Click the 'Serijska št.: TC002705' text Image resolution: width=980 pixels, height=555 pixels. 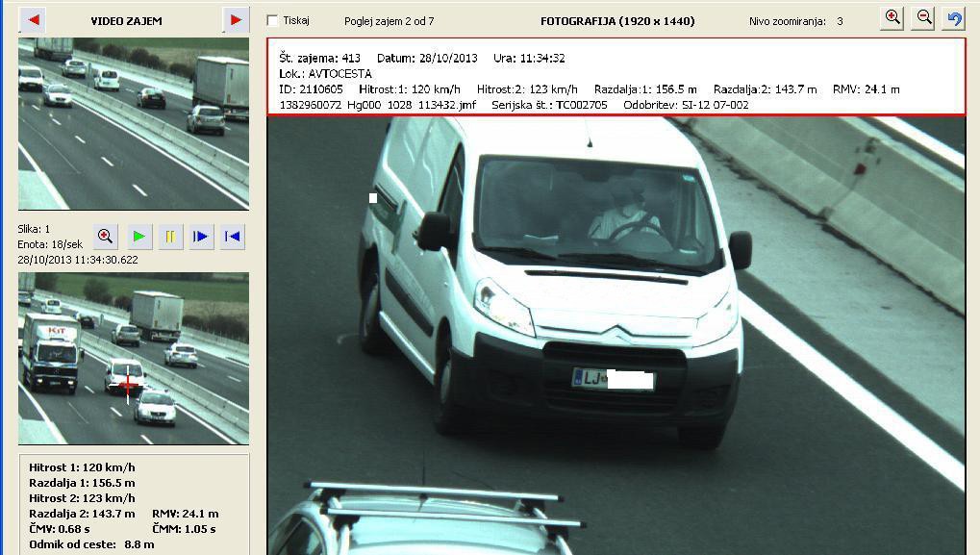[x=549, y=105]
